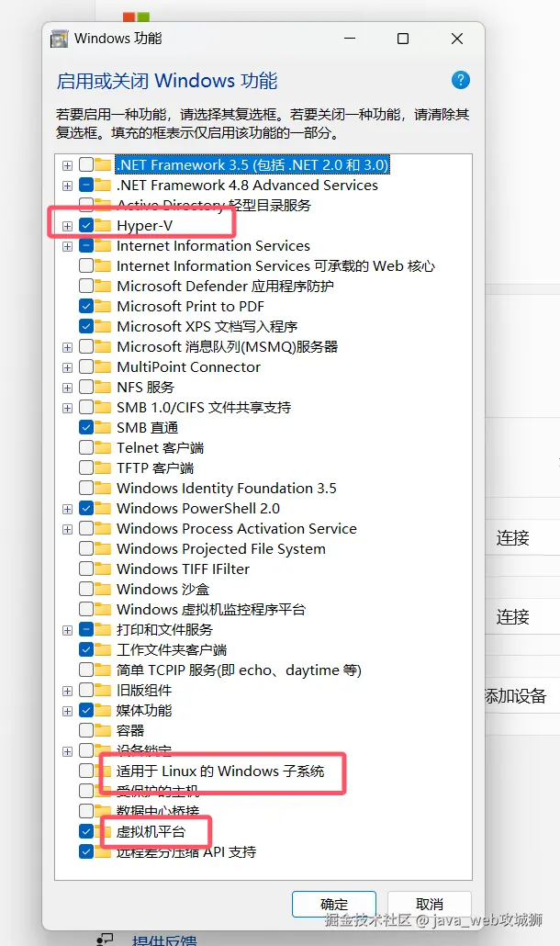560x946 pixels.
Task: Select the Active Directory 轻型目录服务 row
Action: 213,205
